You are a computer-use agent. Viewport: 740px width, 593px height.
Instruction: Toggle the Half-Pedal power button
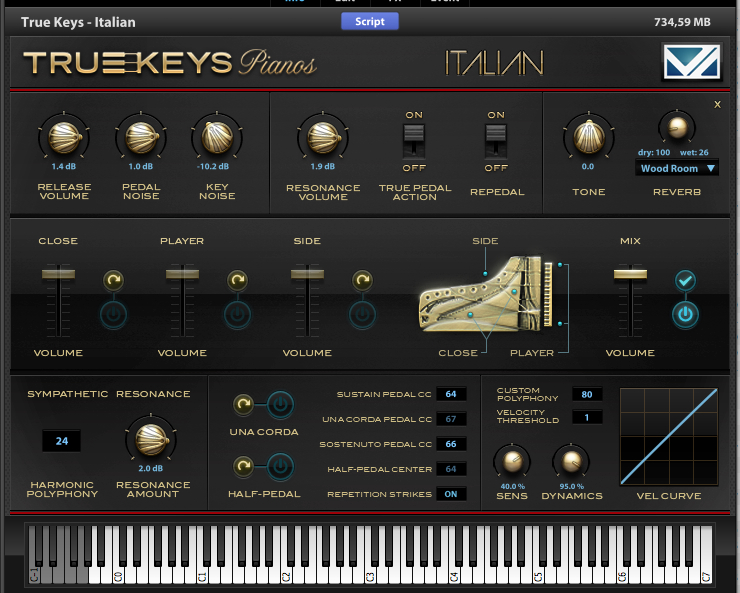point(280,466)
